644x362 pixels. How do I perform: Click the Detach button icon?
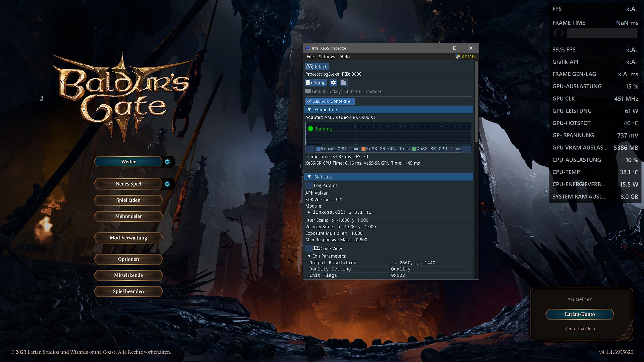[309, 66]
